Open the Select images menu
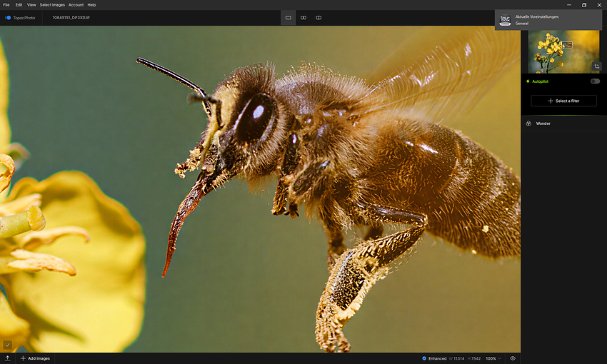 tap(52, 5)
